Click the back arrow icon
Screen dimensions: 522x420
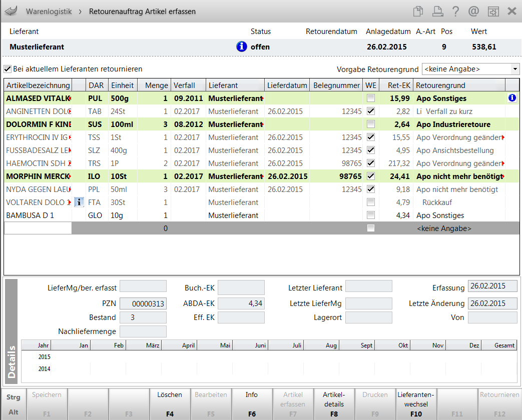pos(11,11)
